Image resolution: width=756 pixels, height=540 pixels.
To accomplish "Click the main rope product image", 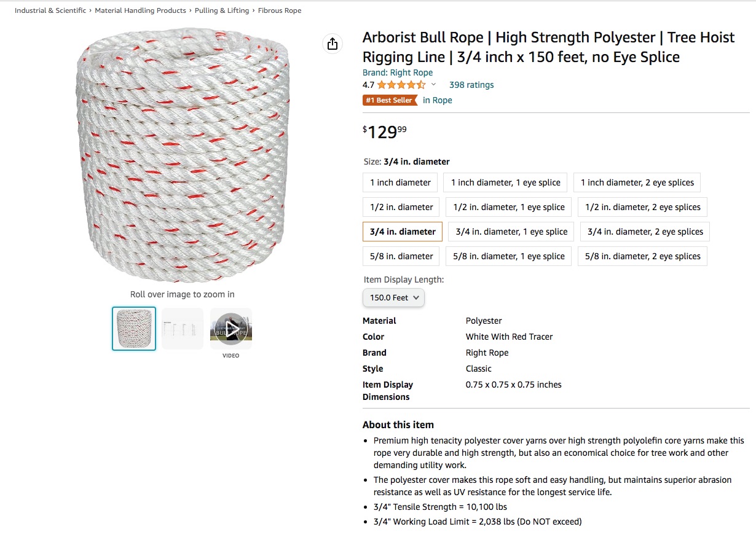I will click(x=183, y=157).
